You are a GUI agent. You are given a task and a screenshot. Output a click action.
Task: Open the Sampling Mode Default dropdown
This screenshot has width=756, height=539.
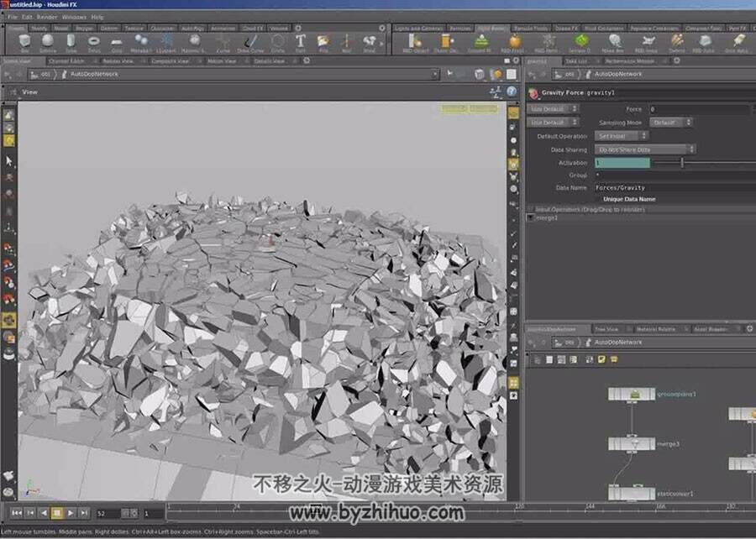pyautogui.click(x=670, y=123)
